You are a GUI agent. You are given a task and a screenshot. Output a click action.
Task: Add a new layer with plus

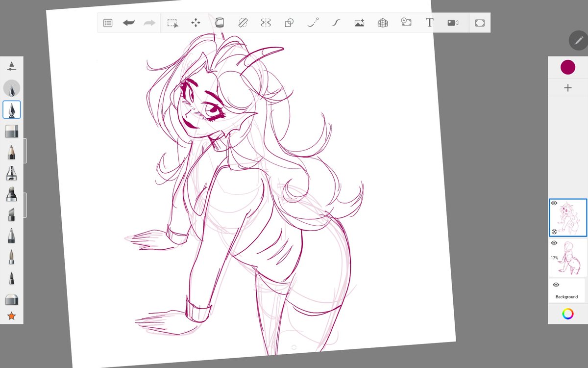tap(568, 88)
